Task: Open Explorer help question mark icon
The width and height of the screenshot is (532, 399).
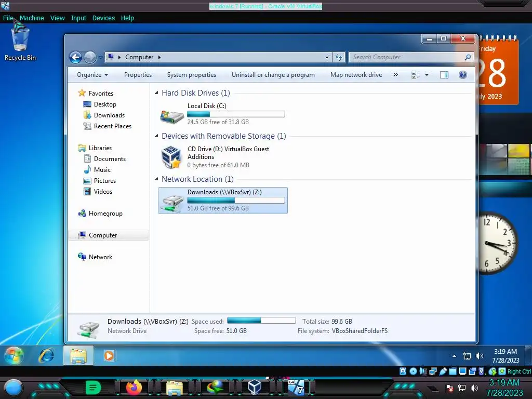Action: 463,75
